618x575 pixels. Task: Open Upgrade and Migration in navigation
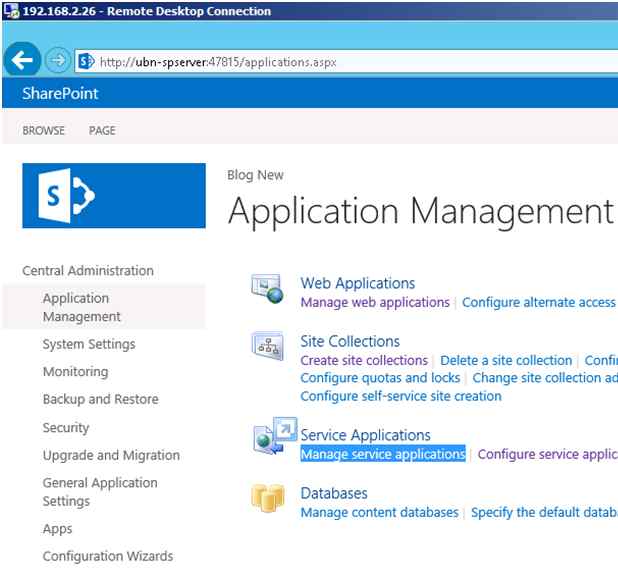[111, 455]
